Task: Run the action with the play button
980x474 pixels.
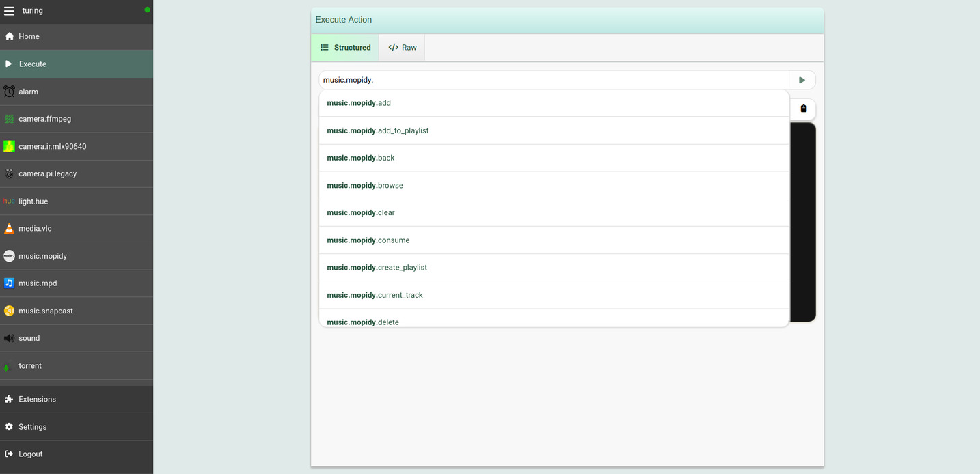Action: (x=802, y=79)
